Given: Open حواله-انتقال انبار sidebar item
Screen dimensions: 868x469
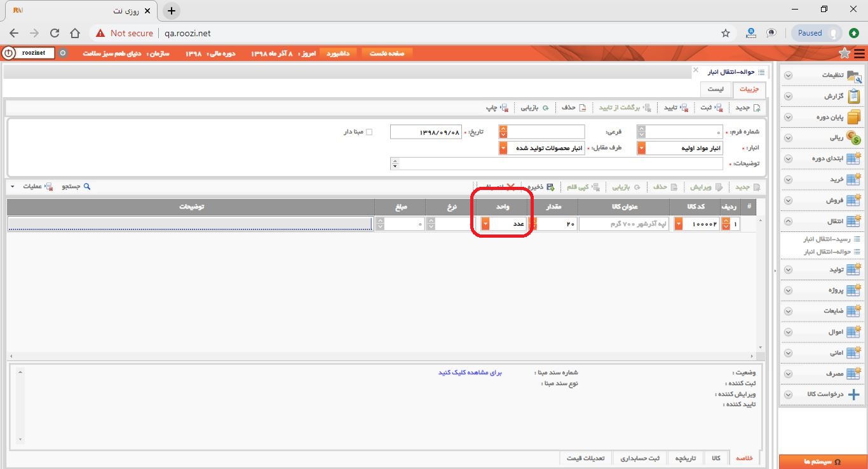Looking at the screenshot, I should [x=827, y=252].
